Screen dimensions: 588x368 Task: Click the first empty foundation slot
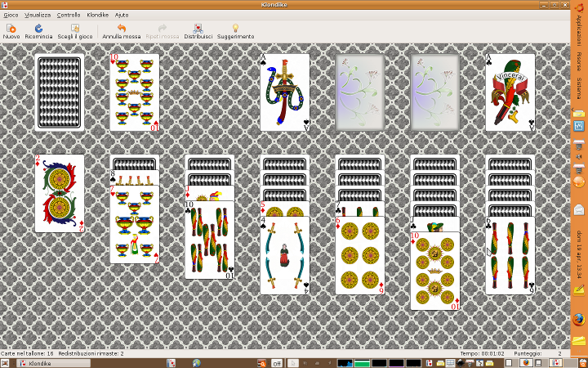coord(360,92)
